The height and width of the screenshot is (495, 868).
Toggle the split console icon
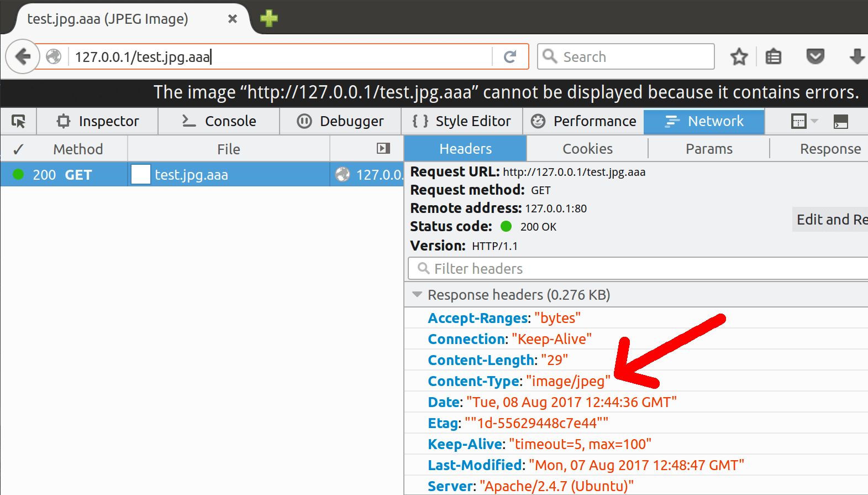(x=840, y=121)
